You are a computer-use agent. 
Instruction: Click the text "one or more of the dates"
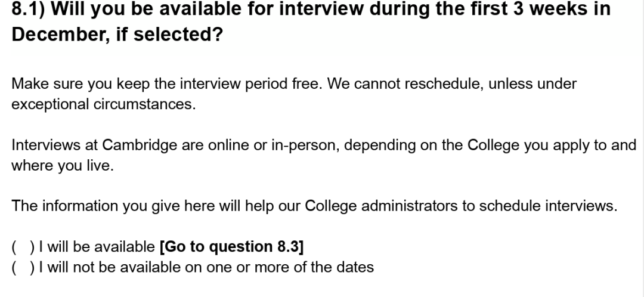tap(290, 267)
